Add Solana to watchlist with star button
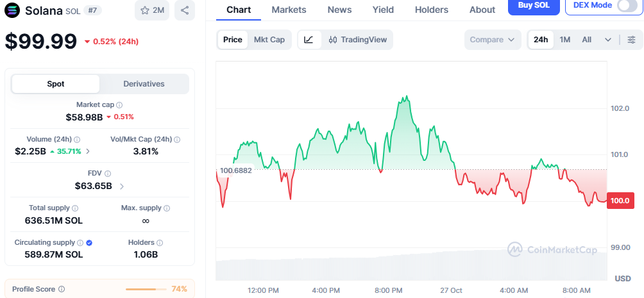Image resolution: width=644 pixels, height=298 pixels. (x=152, y=10)
